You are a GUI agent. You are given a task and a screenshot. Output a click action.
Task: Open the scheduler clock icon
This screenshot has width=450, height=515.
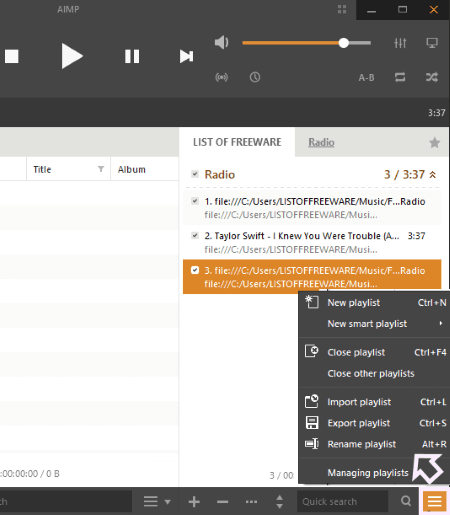click(x=255, y=77)
